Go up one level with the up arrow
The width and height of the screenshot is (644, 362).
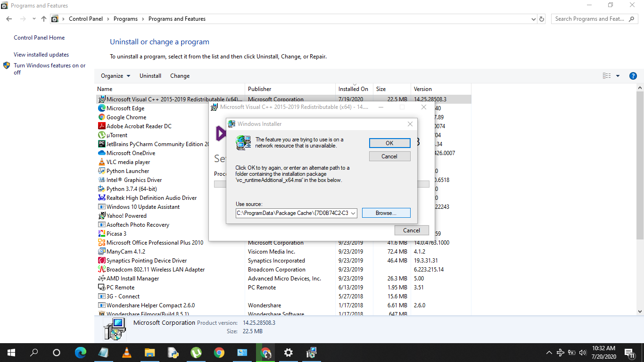coord(44,19)
